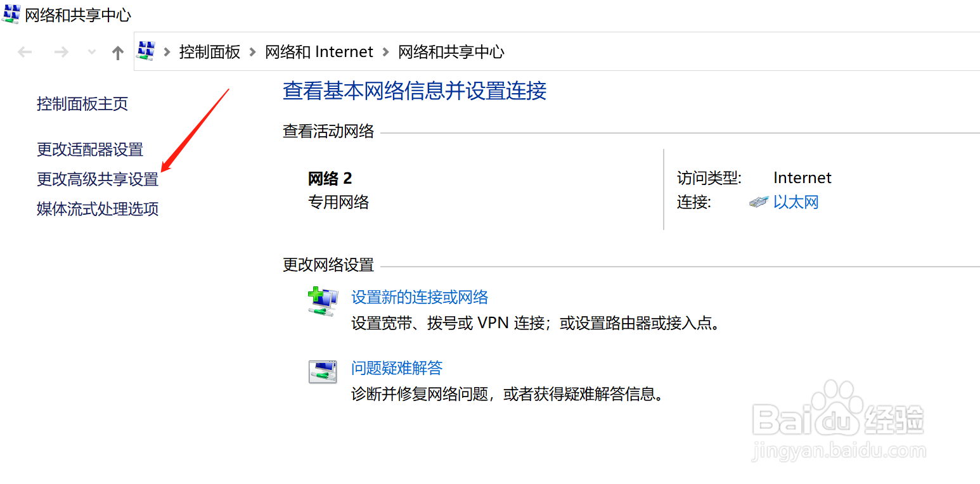
Task: Open the recent locations dropdown arrow
Action: tap(92, 52)
